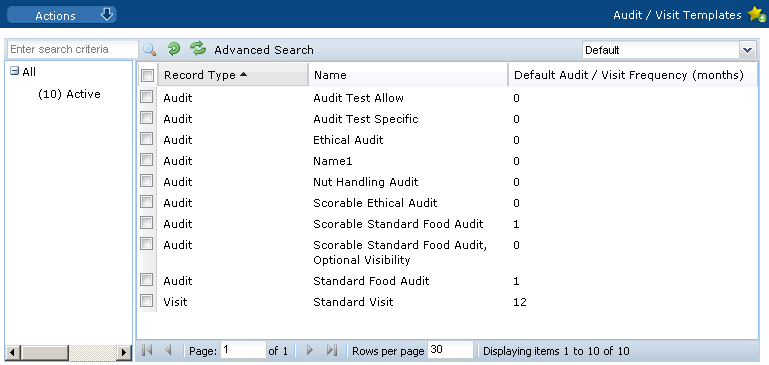Check the Name1 row

(147, 160)
